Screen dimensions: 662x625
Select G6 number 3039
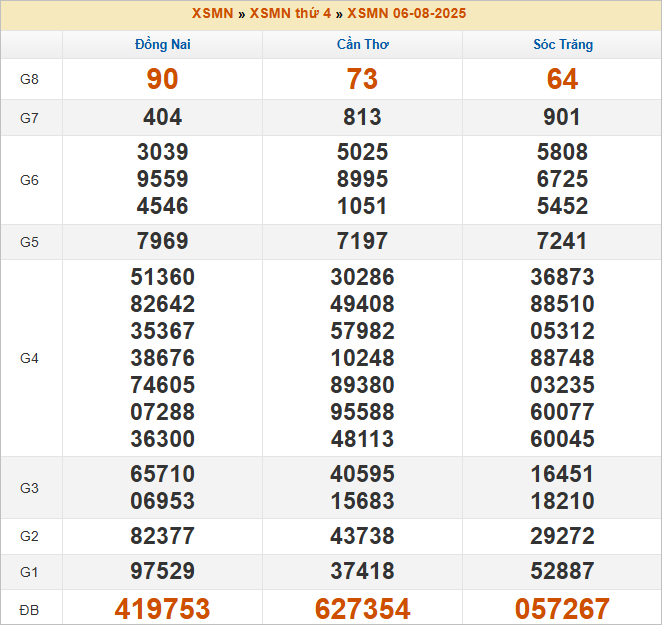(163, 152)
